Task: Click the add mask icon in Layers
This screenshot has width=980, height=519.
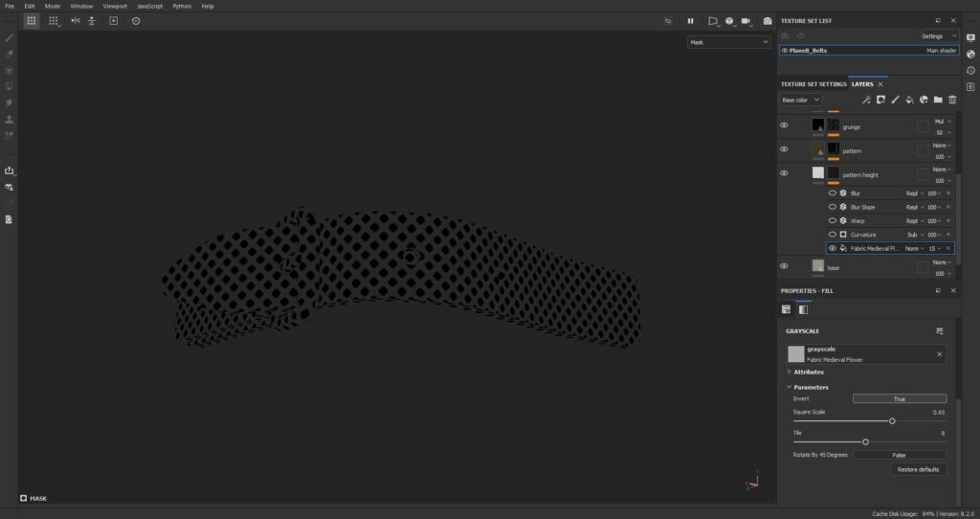Action: 880,100
